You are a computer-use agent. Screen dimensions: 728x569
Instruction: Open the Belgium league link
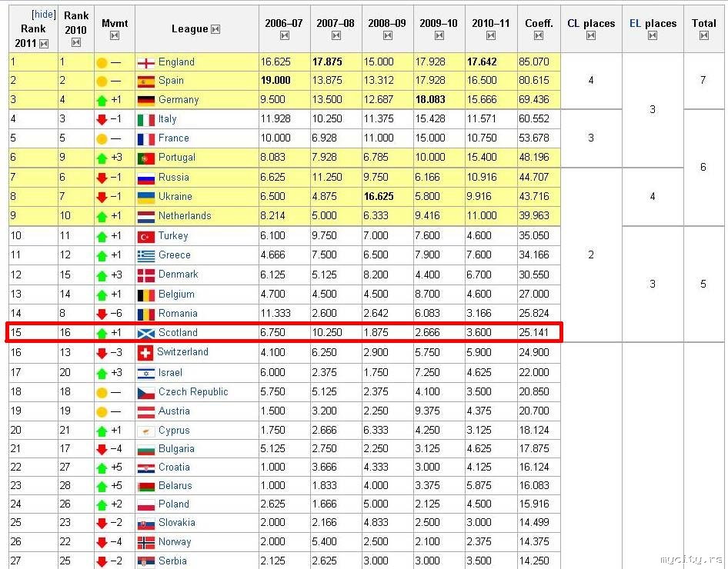[176, 294]
